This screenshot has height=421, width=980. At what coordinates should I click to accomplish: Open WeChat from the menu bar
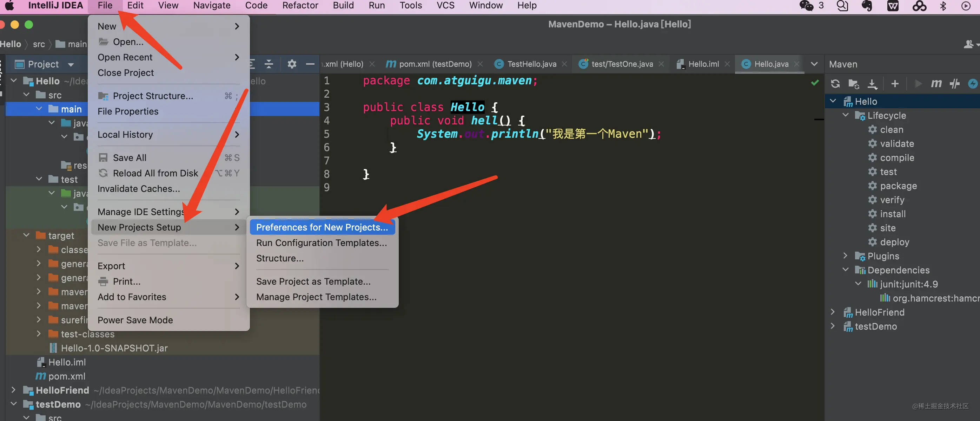806,6
